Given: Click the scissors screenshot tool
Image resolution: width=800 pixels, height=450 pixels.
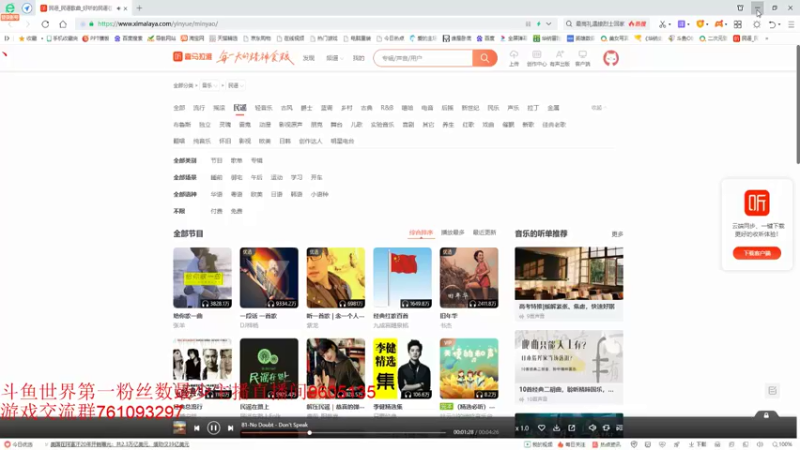Looking at the screenshot, I should coord(662,24).
